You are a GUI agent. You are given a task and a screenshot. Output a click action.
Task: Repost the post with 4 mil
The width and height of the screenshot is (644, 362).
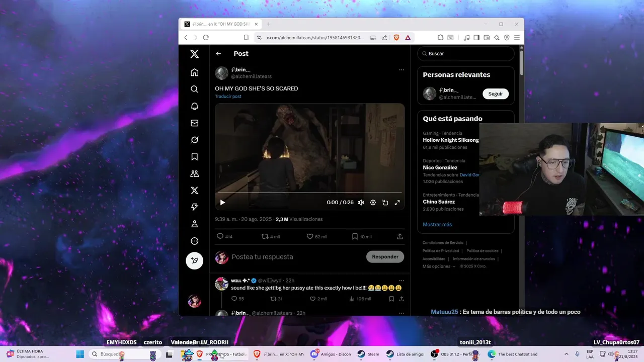271,237
